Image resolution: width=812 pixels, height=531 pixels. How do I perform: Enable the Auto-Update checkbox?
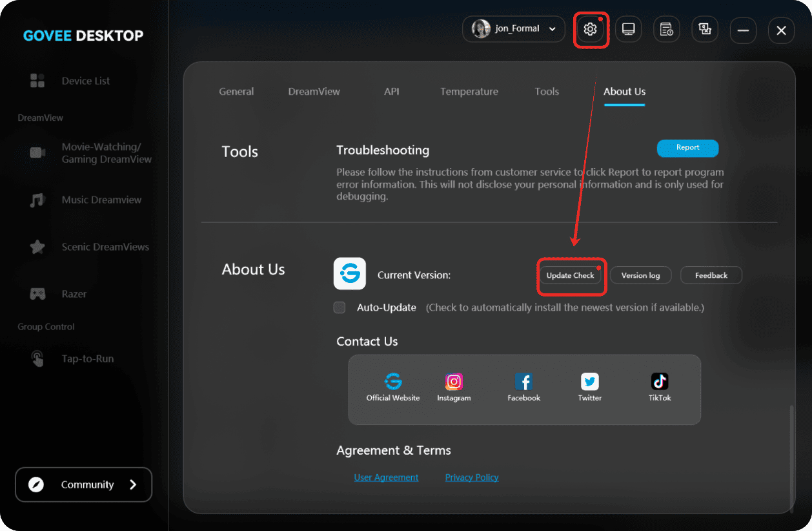click(340, 307)
